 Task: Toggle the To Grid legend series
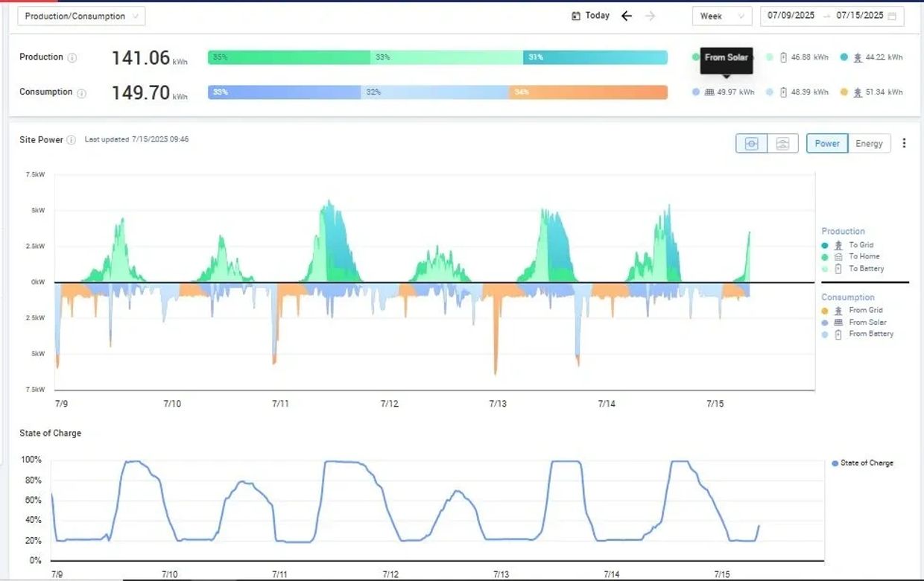[860, 245]
